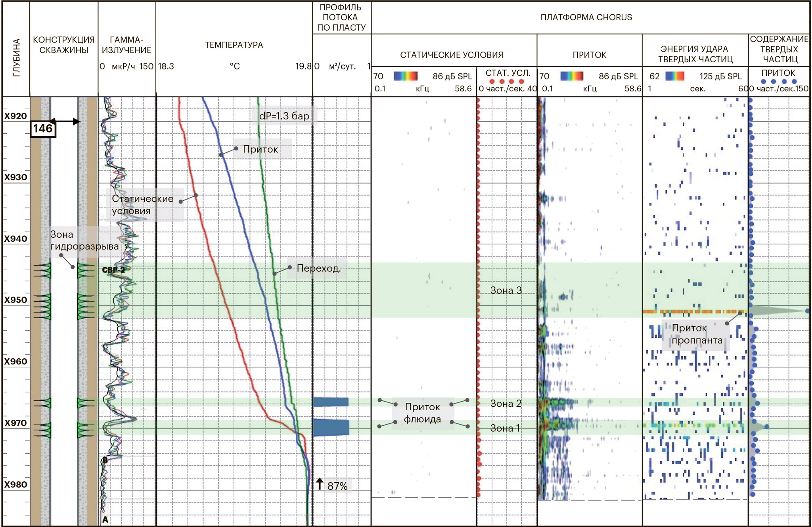
Task: Click the СВР-2 marker in gamma track
Action: (x=113, y=270)
